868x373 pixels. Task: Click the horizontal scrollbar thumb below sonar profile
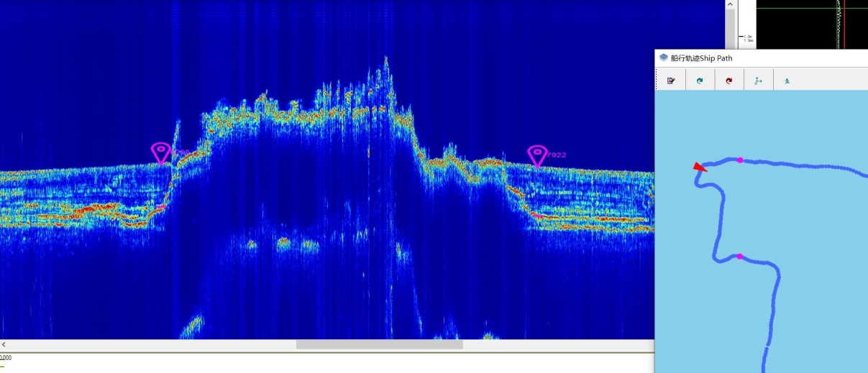379,345
